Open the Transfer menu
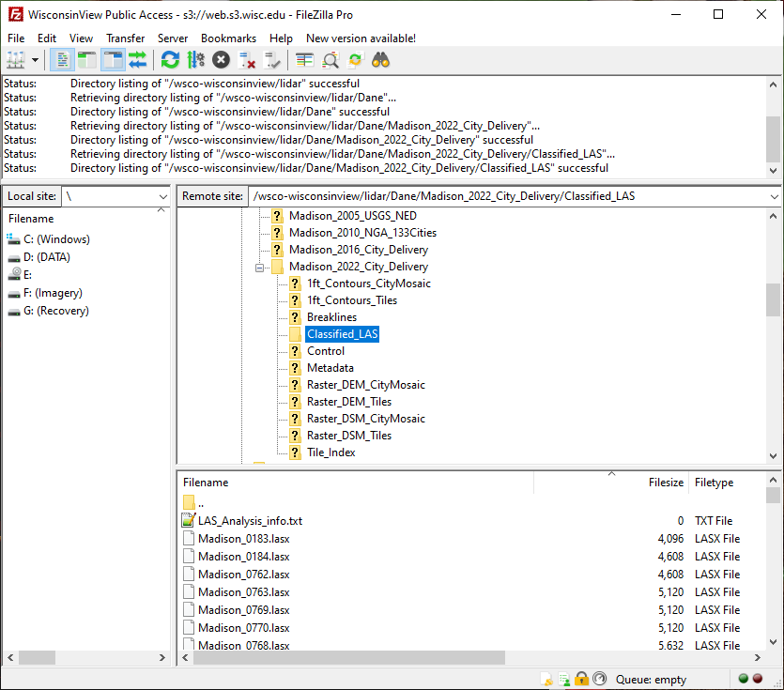The image size is (784, 690). click(125, 38)
